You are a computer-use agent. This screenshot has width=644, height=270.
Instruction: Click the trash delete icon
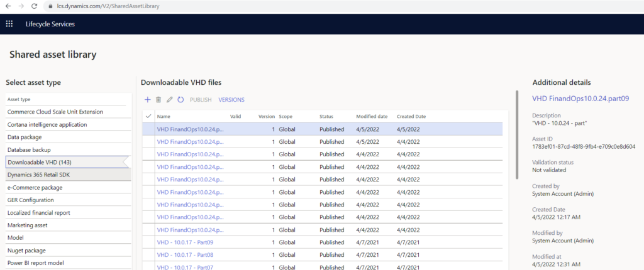158,100
